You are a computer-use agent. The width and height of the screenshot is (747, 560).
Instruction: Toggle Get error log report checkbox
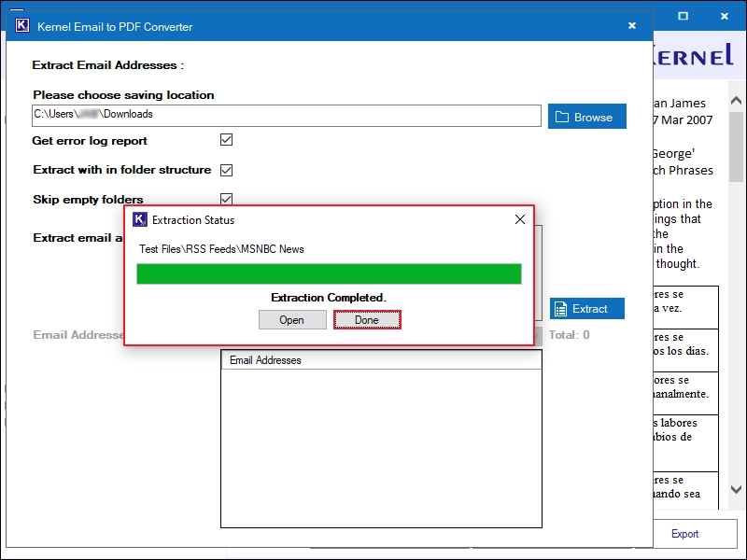(226, 140)
